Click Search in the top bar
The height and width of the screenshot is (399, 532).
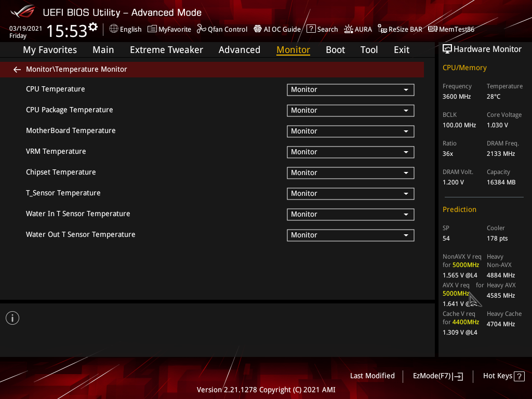coord(327,29)
